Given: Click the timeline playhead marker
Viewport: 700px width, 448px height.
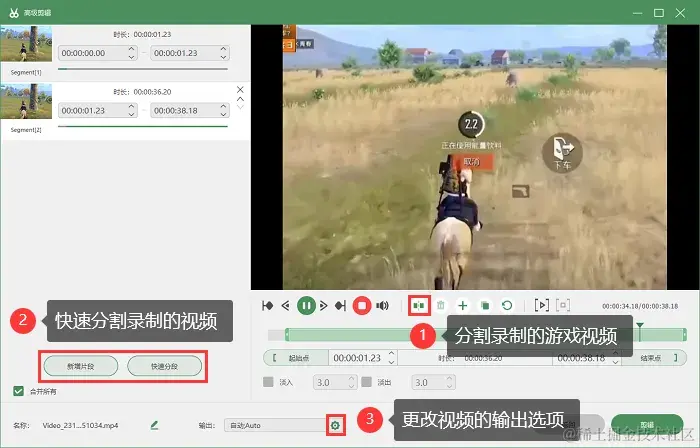Looking at the screenshot, I should point(640,326).
